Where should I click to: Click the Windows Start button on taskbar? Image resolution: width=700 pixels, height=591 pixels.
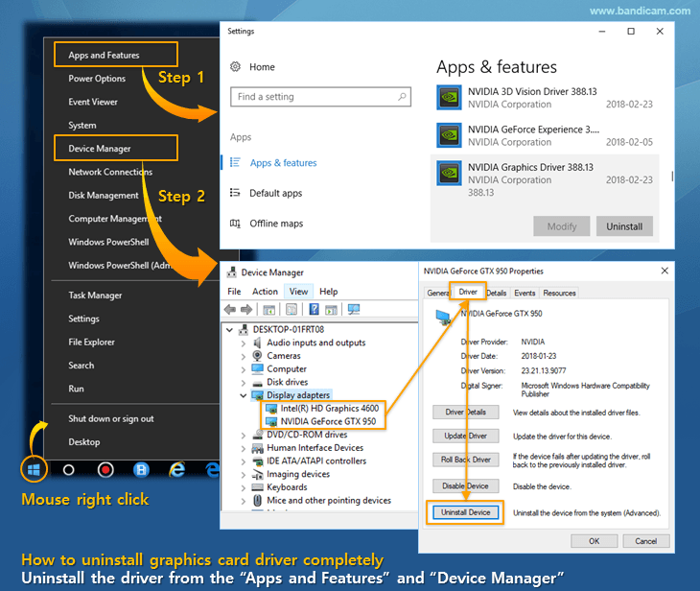coord(34,469)
